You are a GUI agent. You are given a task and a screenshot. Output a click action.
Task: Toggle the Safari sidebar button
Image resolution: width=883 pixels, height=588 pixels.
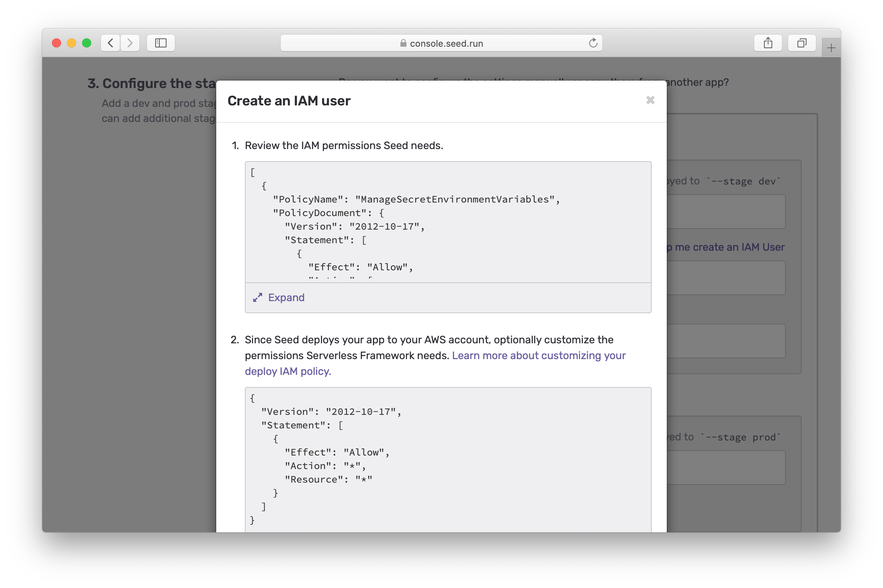tap(161, 43)
